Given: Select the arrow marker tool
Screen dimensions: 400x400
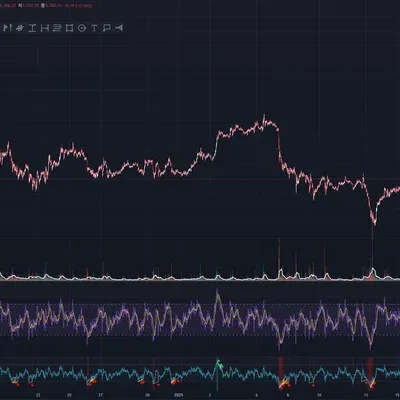Looking at the screenshot, I should click(x=119, y=28).
